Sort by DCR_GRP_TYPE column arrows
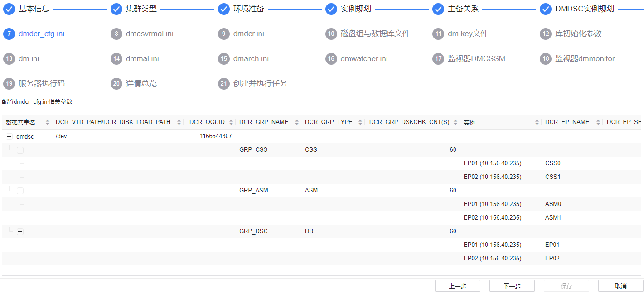This screenshot has height=293, width=644. tap(360, 122)
